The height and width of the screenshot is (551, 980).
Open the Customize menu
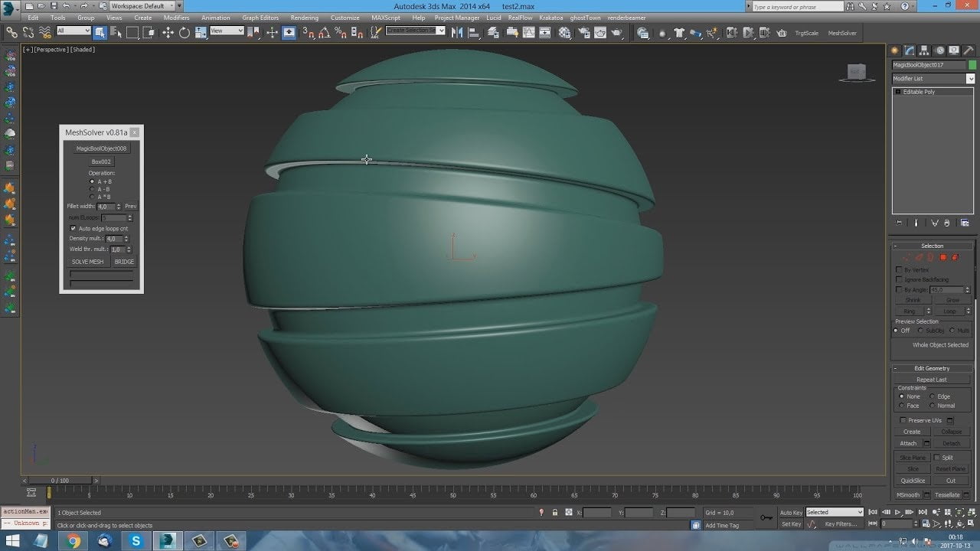pyautogui.click(x=345, y=18)
